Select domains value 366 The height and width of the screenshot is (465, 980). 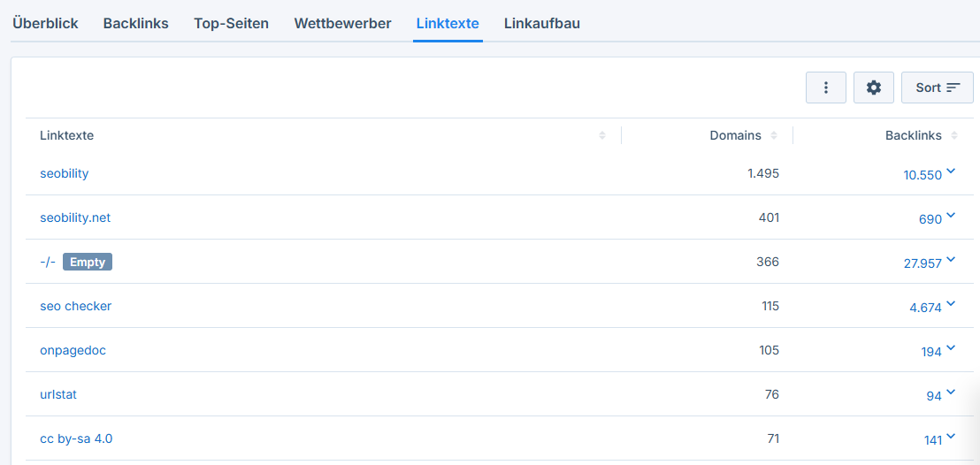tap(768, 262)
